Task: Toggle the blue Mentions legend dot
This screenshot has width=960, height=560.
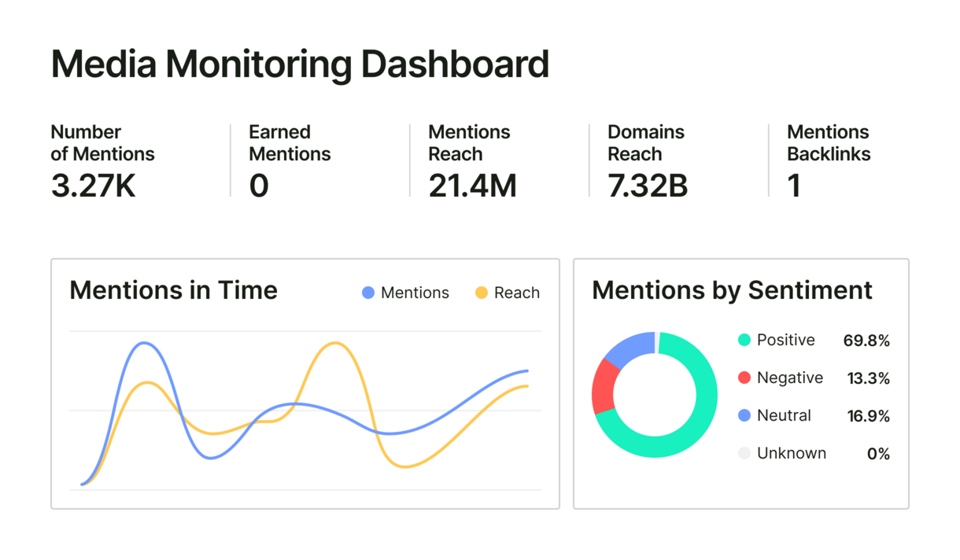Action: (x=368, y=293)
